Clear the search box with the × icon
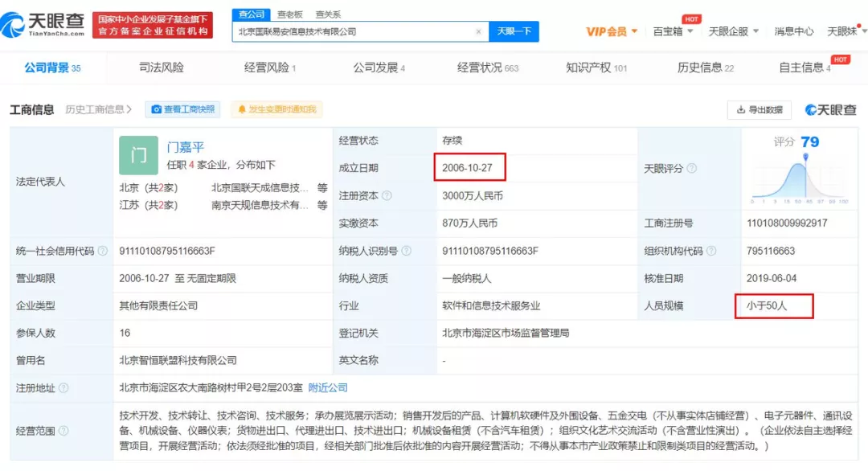 pos(479,31)
